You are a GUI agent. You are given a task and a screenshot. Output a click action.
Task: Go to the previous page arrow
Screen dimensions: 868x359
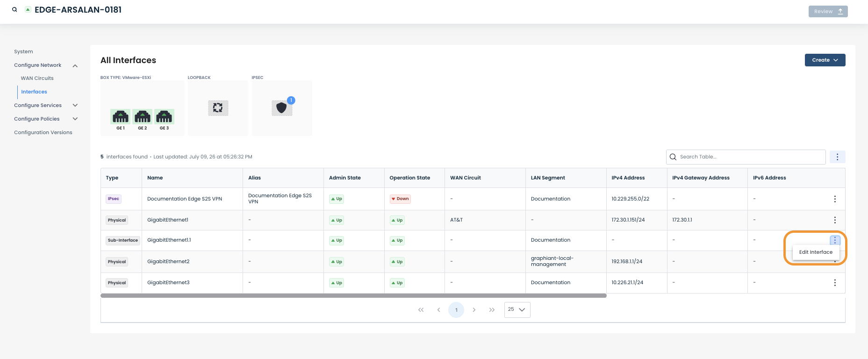(438, 310)
